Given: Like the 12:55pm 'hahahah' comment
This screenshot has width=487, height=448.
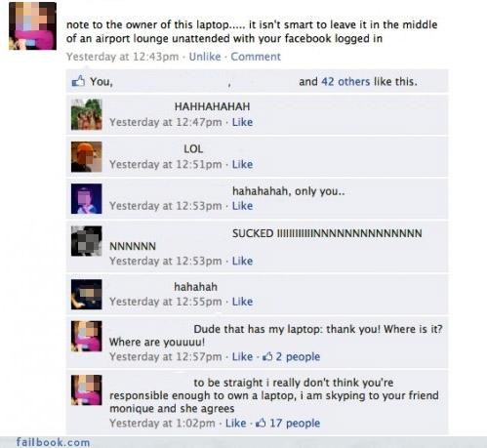Looking at the screenshot, I should [x=242, y=302].
